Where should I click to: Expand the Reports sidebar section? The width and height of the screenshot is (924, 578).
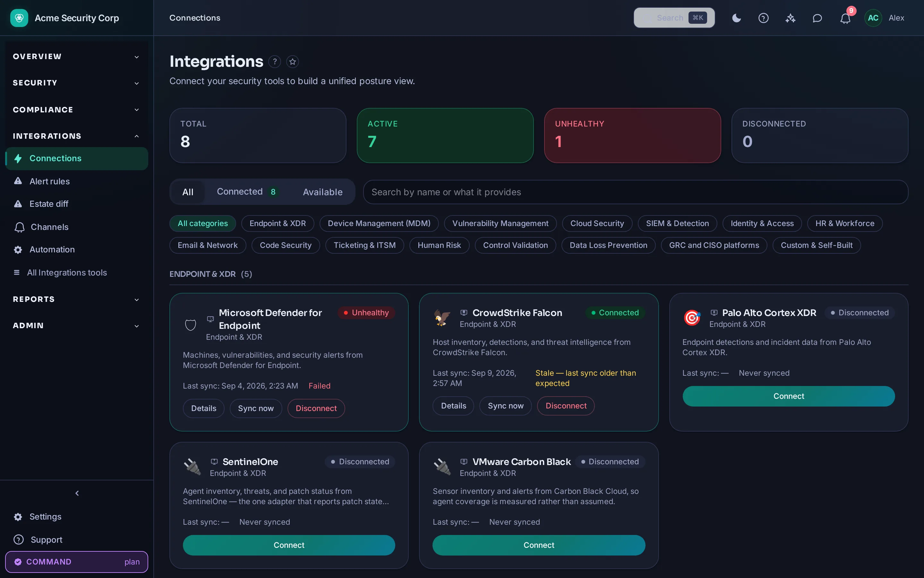coord(76,299)
